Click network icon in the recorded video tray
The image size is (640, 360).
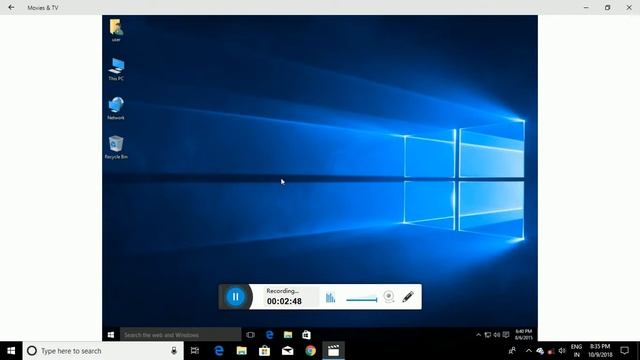click(x=488, y=335)
